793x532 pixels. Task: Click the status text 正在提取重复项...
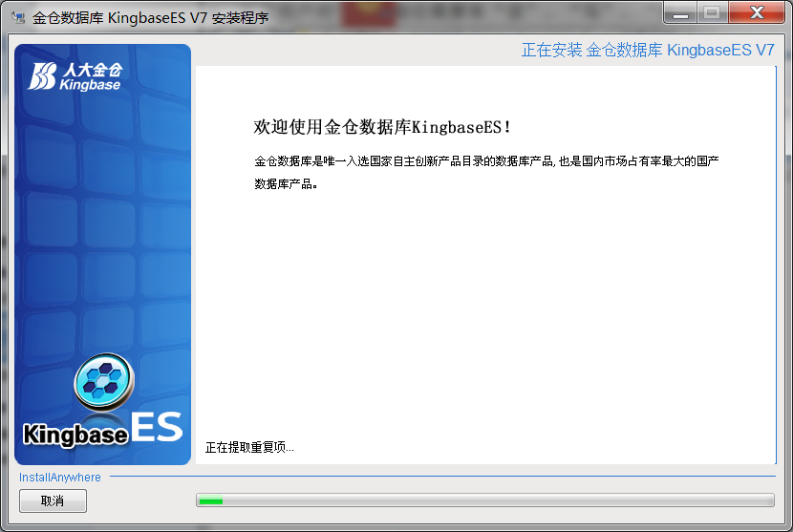tap(249, 447)
